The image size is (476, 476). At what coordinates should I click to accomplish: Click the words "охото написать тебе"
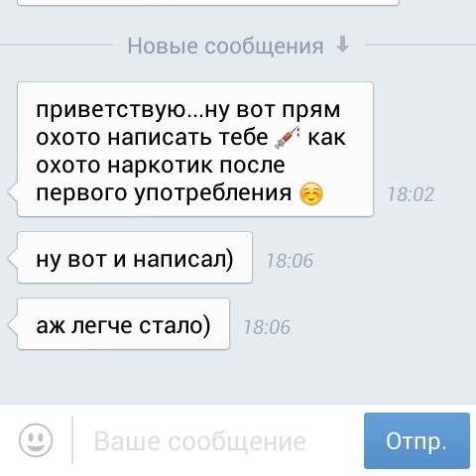tap(152, 137)
